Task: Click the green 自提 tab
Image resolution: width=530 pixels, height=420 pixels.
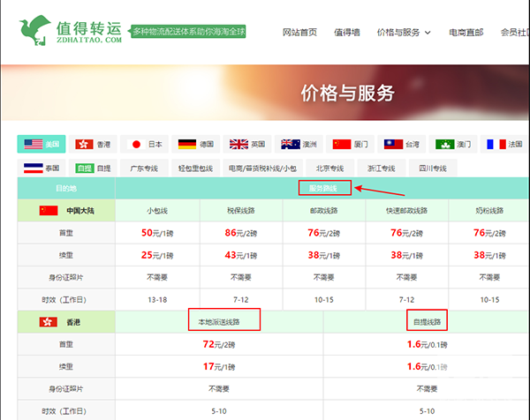Action: (x=93, y=167)
